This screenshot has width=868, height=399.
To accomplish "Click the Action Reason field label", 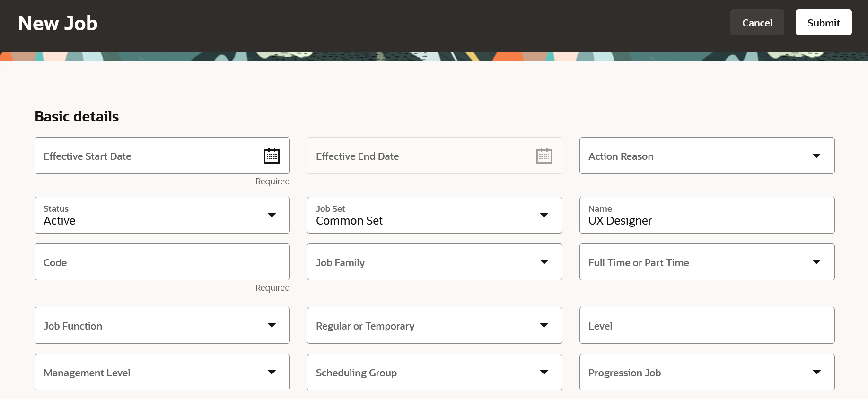I will tap(621, 156).
